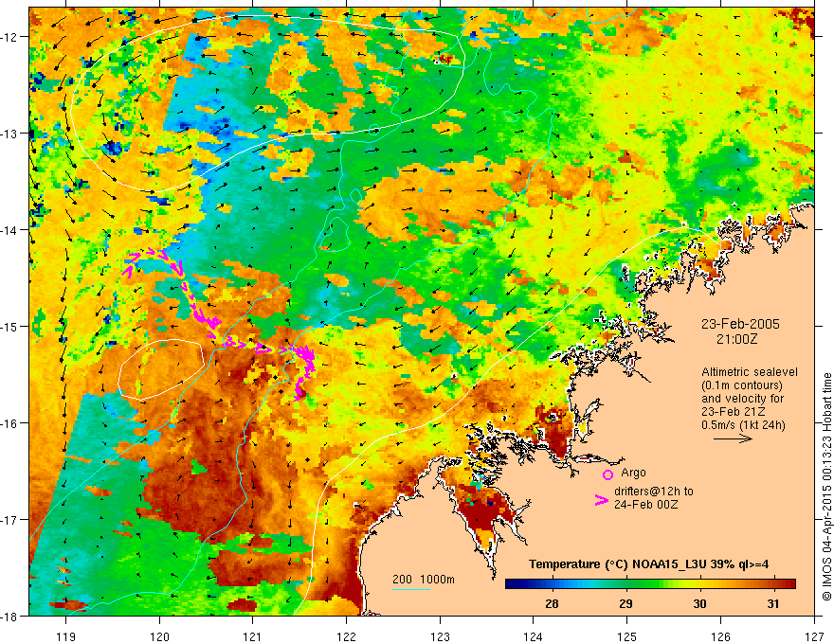
Task: Click the '24-Feb 00Z' legend text
Action: (x=645, y=505)
